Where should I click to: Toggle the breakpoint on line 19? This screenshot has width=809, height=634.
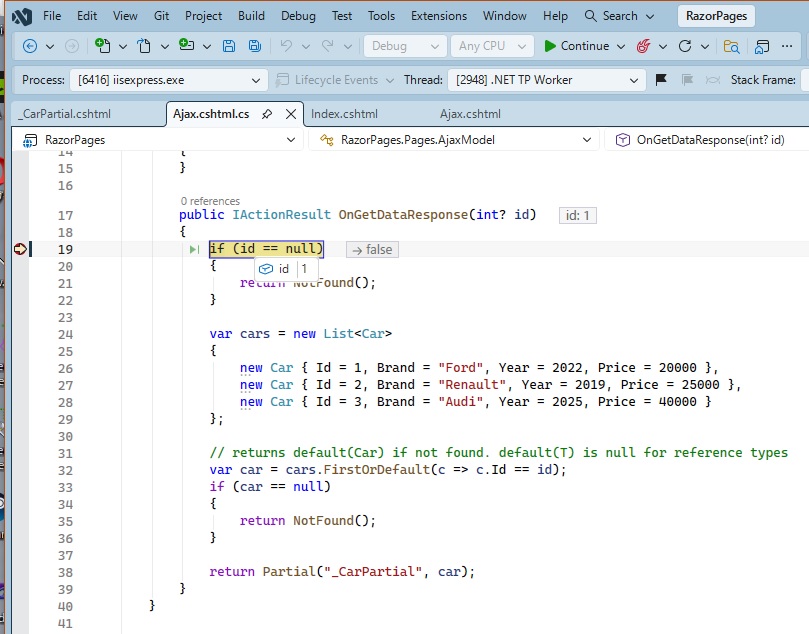pyautogui.click(x=20, y=249)
